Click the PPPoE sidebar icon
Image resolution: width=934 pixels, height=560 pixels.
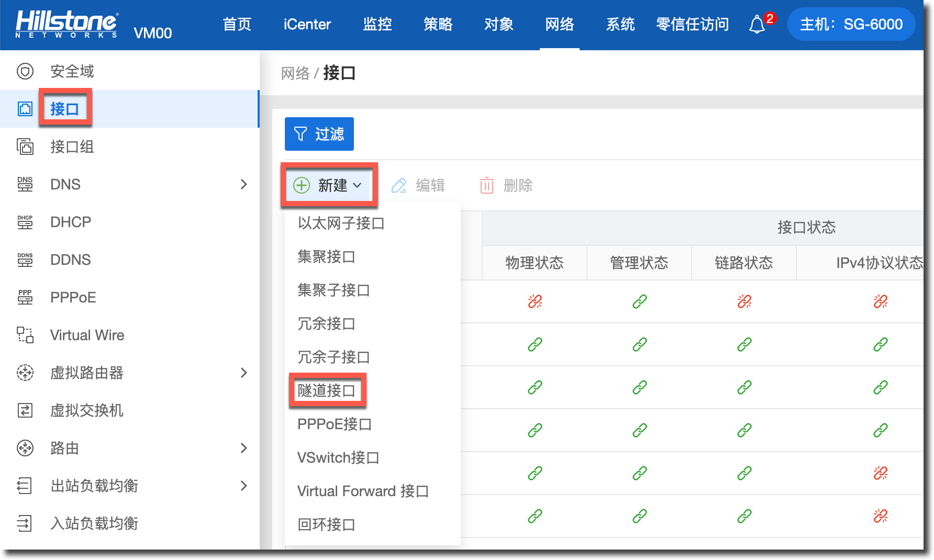tap(25, 297)
